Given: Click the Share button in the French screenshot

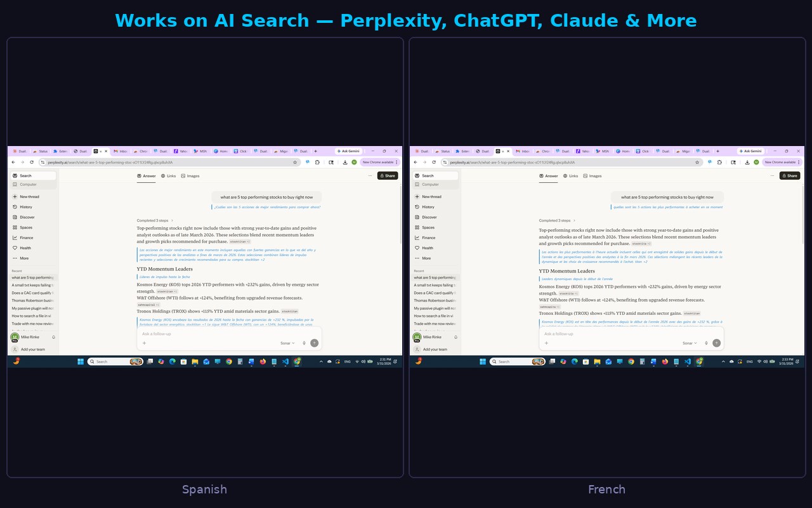Looking at the screenshot, I should pos(790,176).
